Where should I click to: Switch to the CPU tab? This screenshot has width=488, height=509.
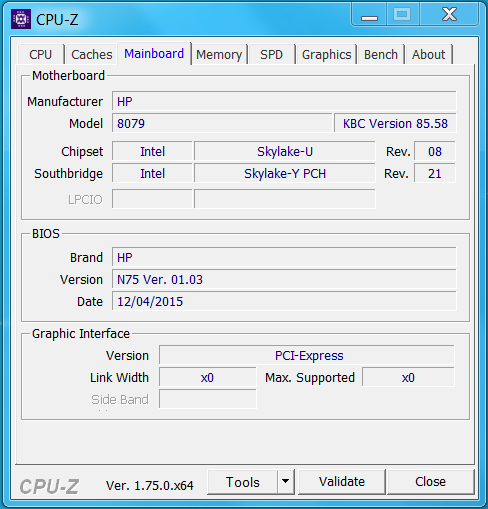(41, 54)
